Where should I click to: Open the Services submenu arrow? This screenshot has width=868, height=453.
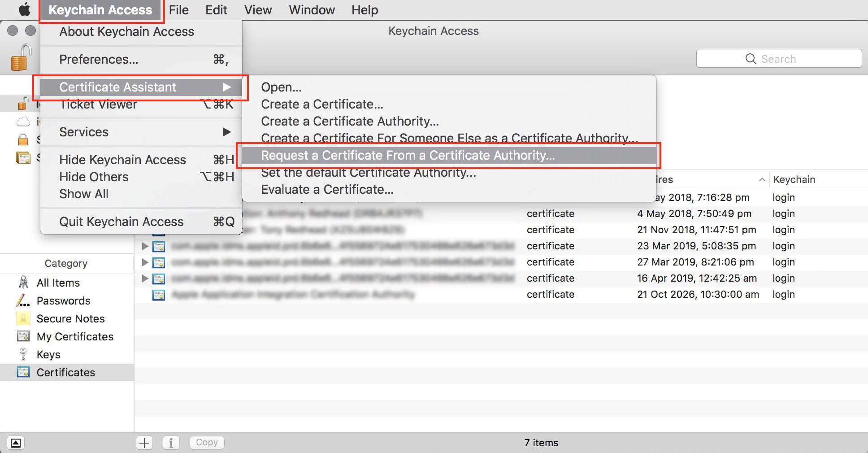(x=227, y=132)
